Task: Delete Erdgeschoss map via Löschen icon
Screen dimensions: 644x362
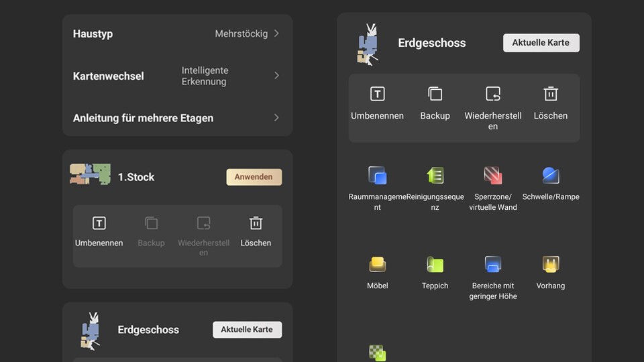Action: click(550, 94)
